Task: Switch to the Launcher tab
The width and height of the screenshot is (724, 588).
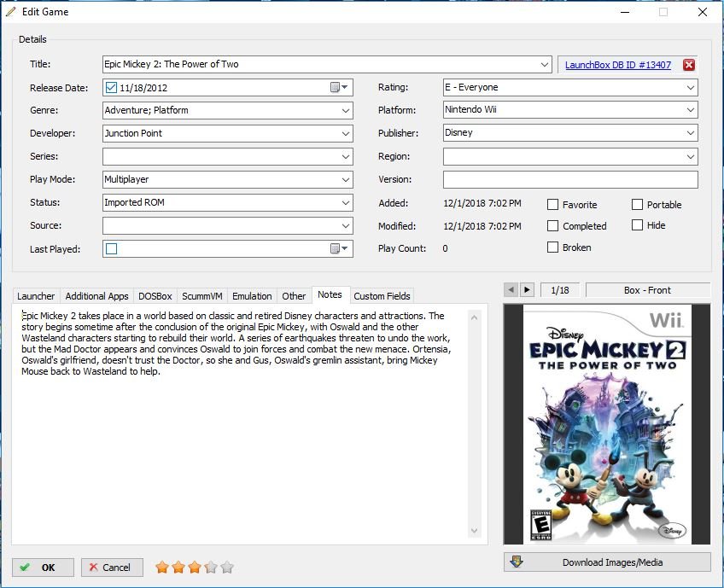Action: pyautogui.click(x=36, y=296)
